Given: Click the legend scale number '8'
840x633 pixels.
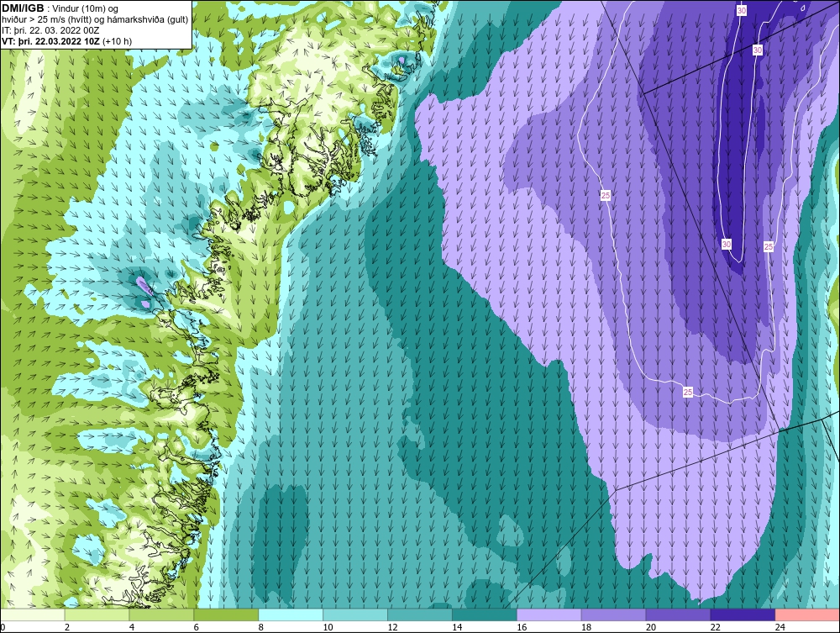Looking at the screenshot, I should (261, 627).
